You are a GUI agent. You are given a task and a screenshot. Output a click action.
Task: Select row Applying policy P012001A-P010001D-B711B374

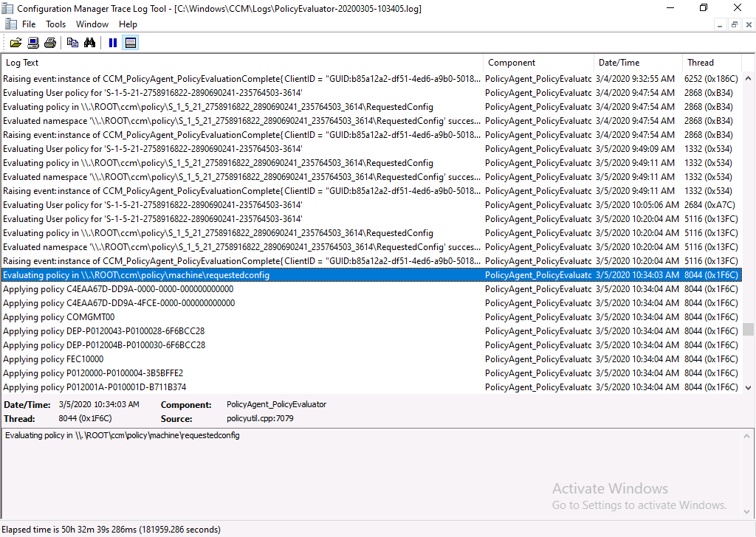(371, 387)
